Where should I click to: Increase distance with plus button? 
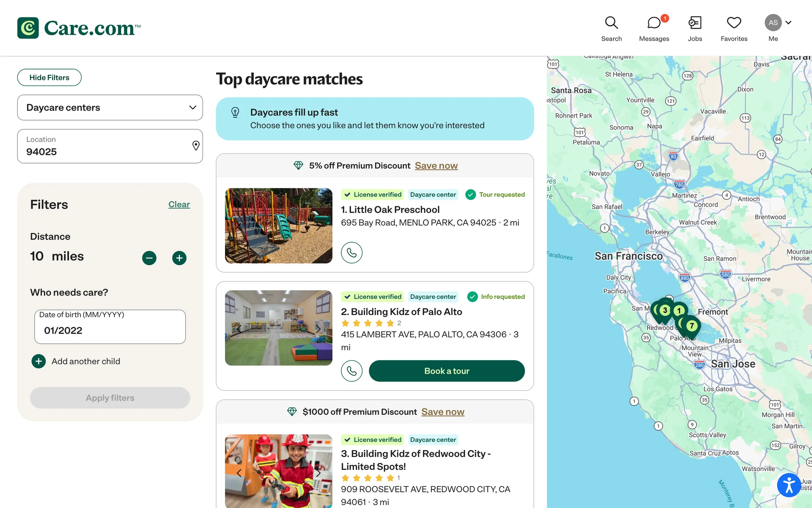pos(179,258)
